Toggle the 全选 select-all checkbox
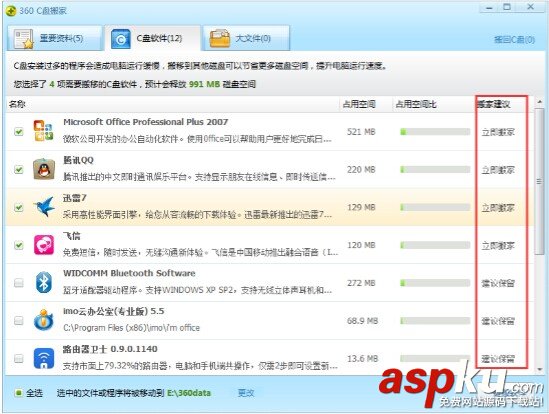 click(x=19, y=393)
